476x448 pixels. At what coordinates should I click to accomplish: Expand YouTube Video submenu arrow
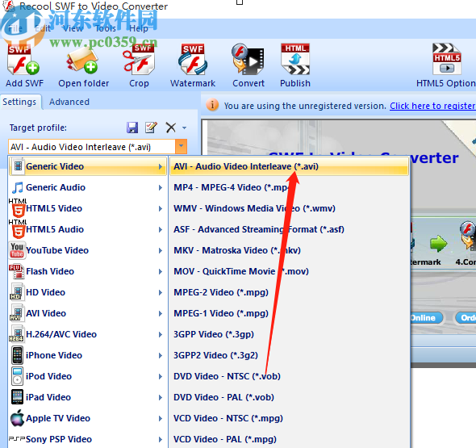(x=161, y=250)
